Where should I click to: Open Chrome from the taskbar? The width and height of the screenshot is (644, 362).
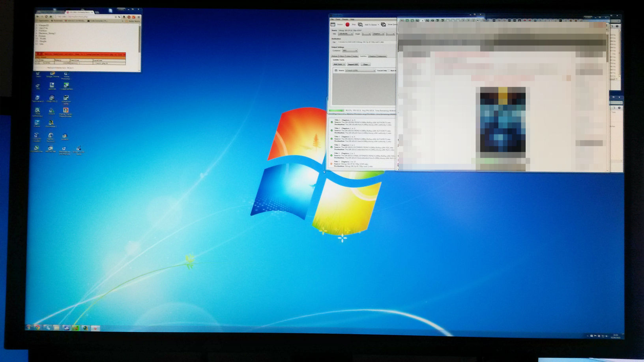tap(38, 327)
